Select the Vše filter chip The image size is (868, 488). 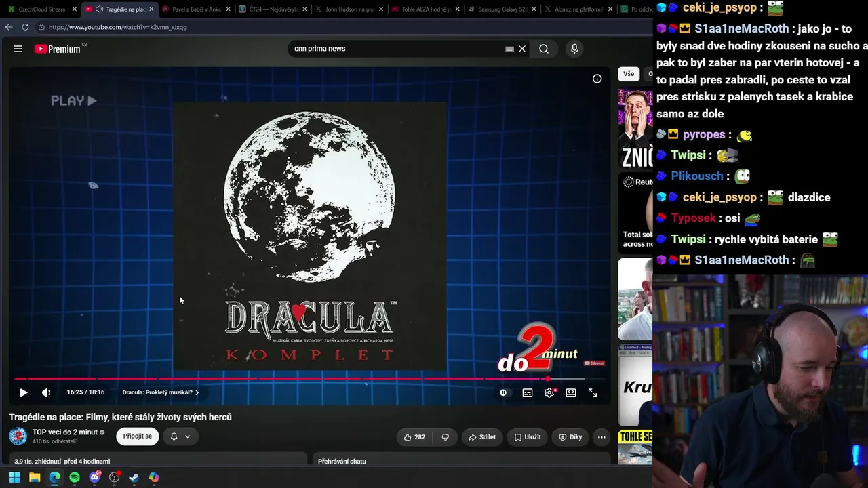(x=629, y=74)
